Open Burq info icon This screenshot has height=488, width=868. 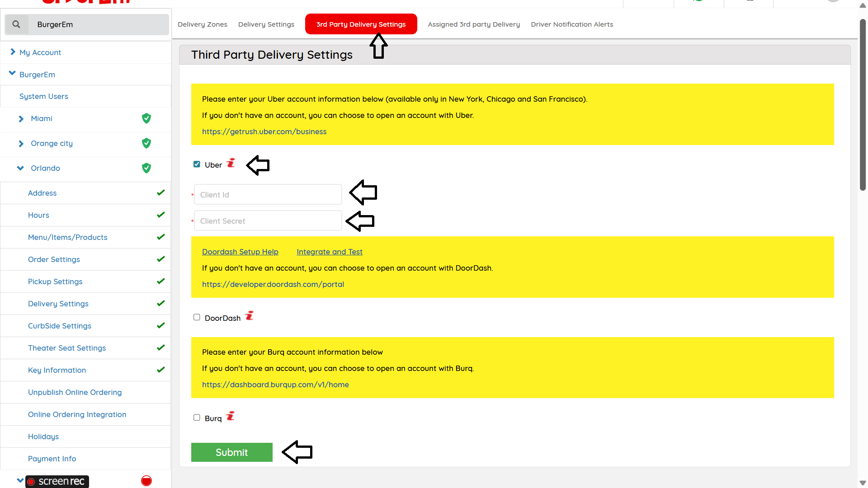click(231, 416)
